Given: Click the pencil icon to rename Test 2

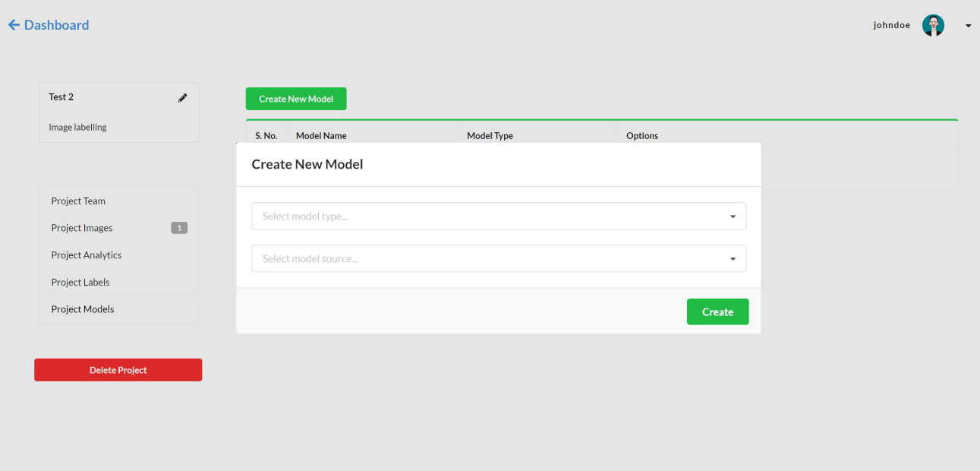Looking at the screenshot, I should (x=182, y=97).
